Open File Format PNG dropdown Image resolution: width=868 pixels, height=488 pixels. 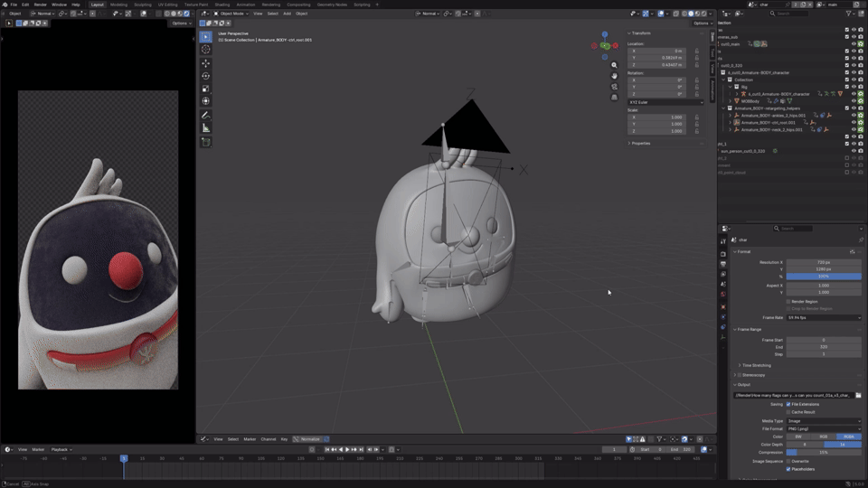click(x=824, y=428)
